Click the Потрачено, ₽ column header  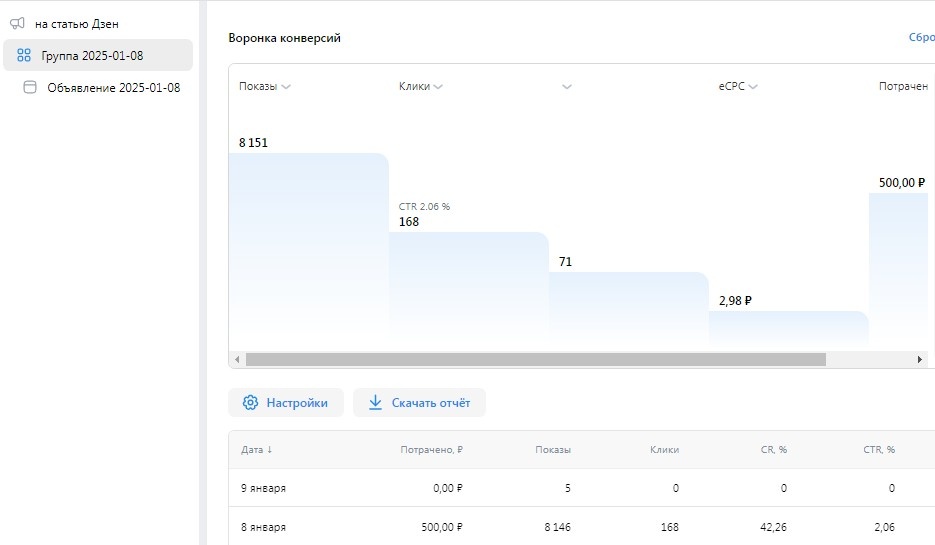pos(432,450)
